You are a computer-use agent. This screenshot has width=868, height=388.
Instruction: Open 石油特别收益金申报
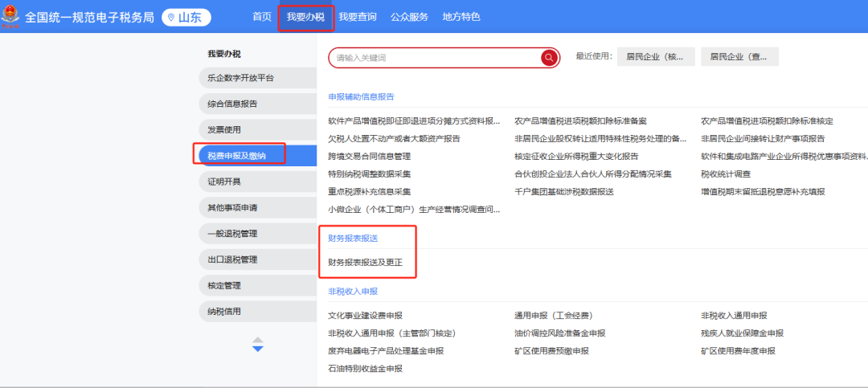click(x=366, y=369)
